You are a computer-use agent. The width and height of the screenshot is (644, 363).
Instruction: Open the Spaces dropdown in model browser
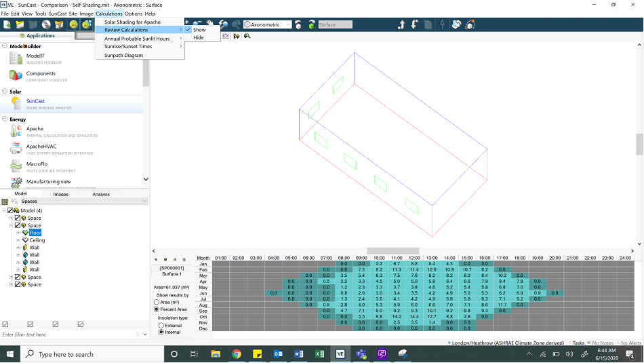click(x=81, y=202)
